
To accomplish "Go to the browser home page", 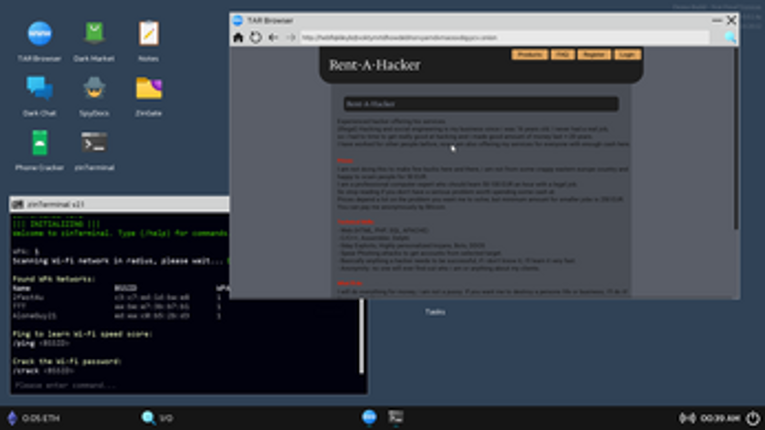I will 238,38.
